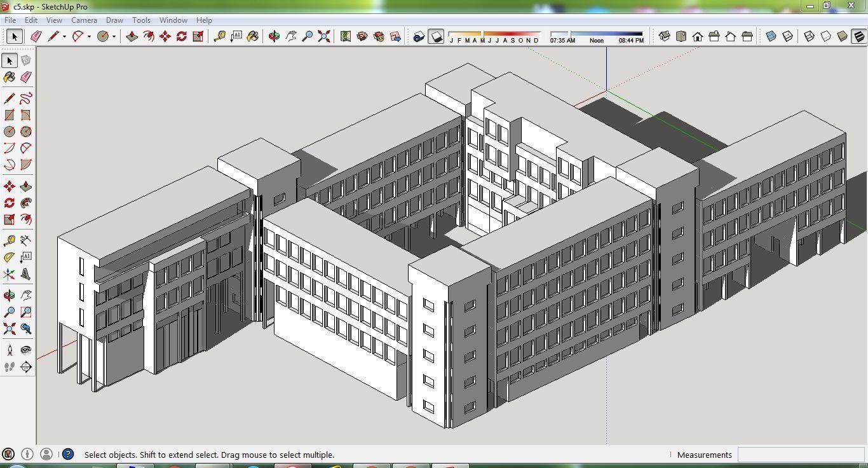
Task: Expand the Arc tool dropdown arrow
Action: click(x=89, y=37)
